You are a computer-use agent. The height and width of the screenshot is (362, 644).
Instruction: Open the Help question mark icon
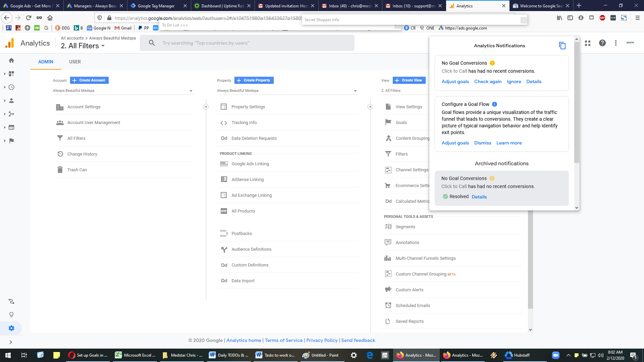602,43
